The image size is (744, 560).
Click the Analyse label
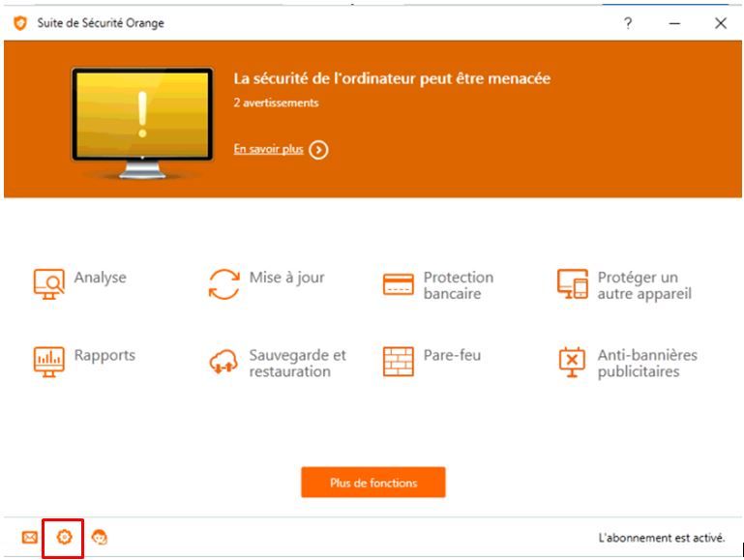coord(100,277)
